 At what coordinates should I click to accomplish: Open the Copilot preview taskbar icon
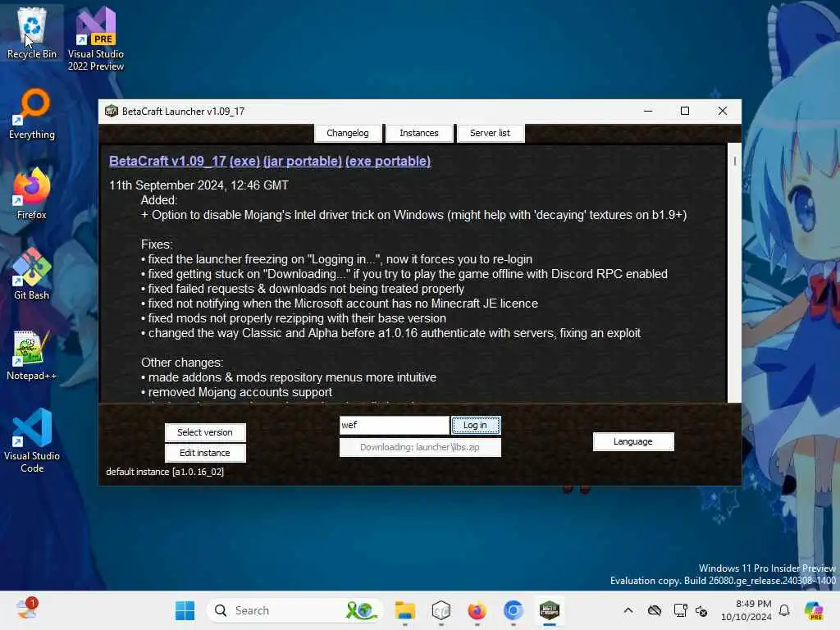tap(814, 610)
